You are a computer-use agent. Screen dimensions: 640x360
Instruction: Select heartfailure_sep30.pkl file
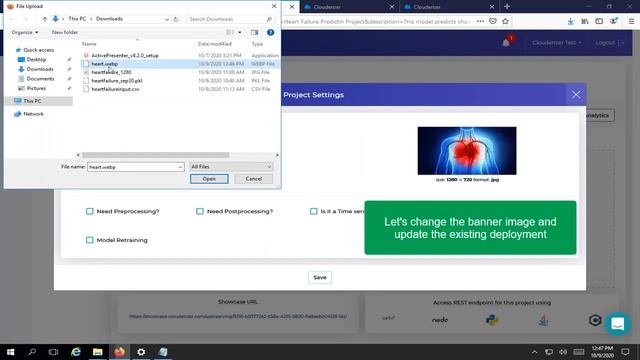coord(117,81)
